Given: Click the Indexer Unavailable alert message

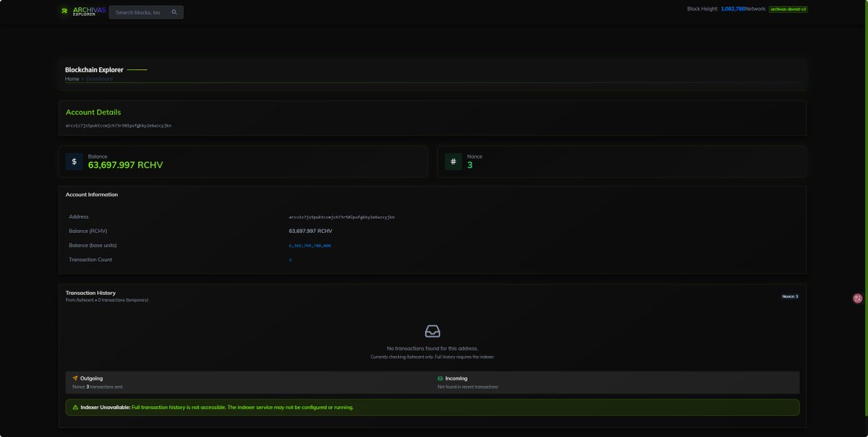Looking at the screenshot, I should click(433, 407).
